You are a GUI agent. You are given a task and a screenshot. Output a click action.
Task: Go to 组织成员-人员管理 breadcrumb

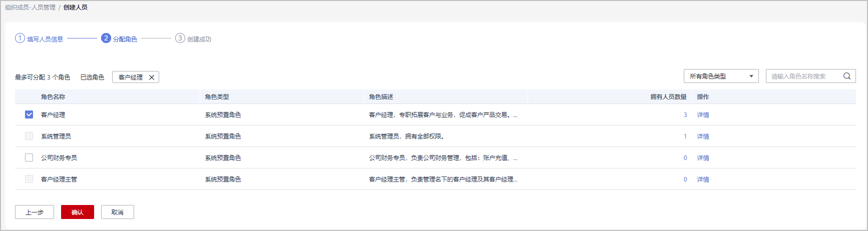[30, 7]
